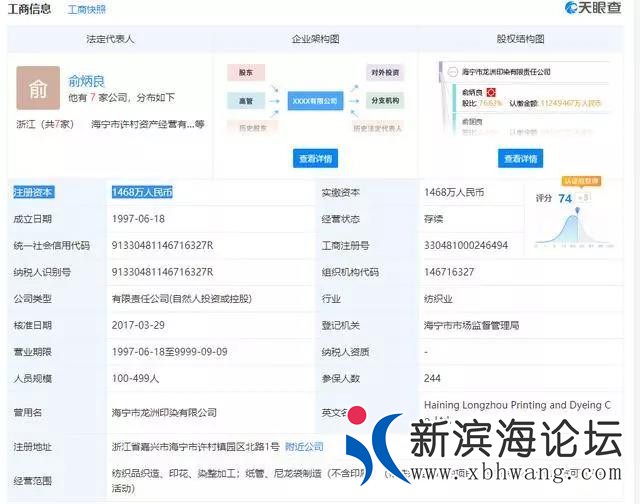Click 注册地址 value 浙江省嘉兴市海宁市许村镇园区北路1号
The width and height of the screenshot is (640, 504).
(196, 447)
